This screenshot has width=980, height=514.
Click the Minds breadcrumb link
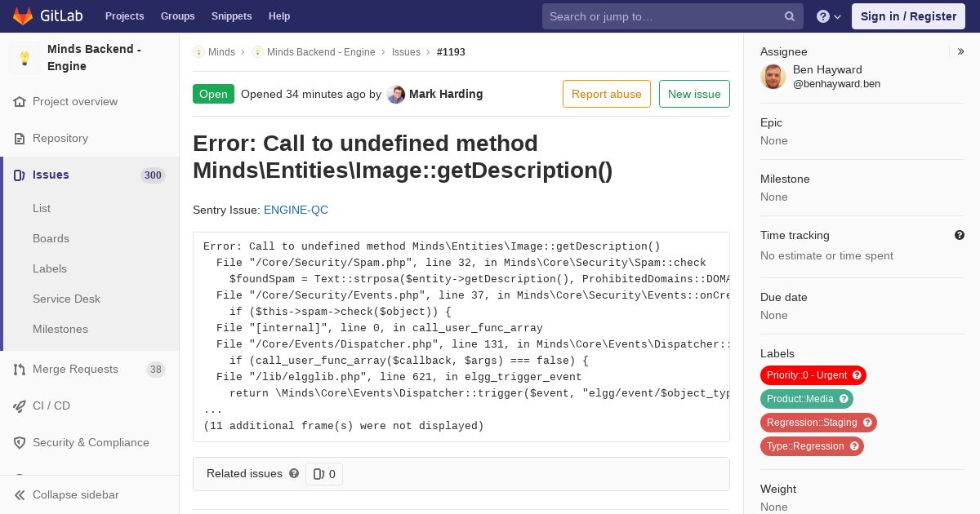click(221, 52)
